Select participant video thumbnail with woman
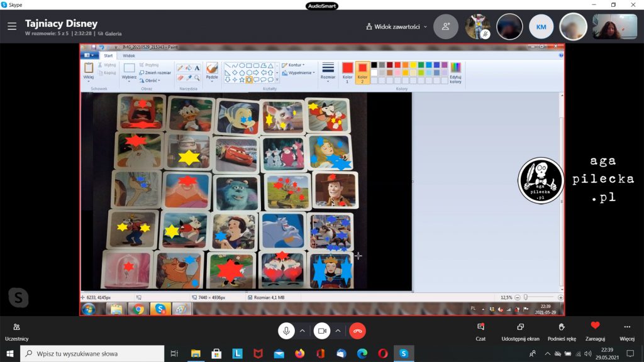The image size is (644, 362). pos(614,26)
